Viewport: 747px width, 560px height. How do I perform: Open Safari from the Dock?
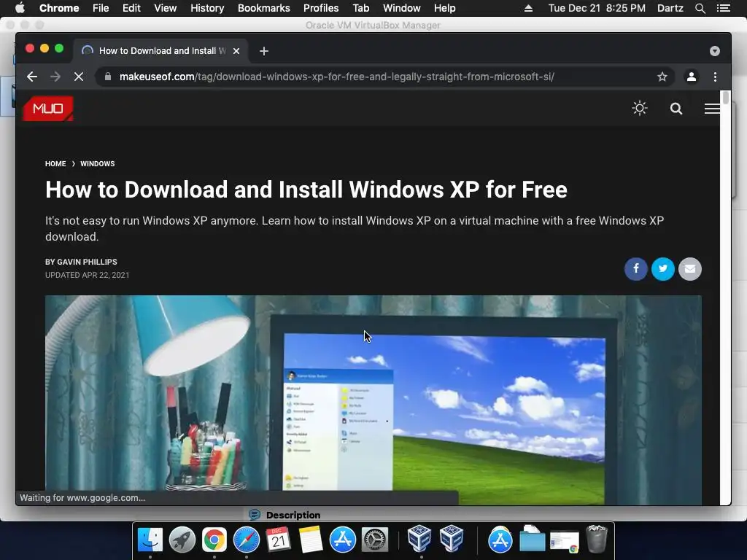[x=247, y=540]
